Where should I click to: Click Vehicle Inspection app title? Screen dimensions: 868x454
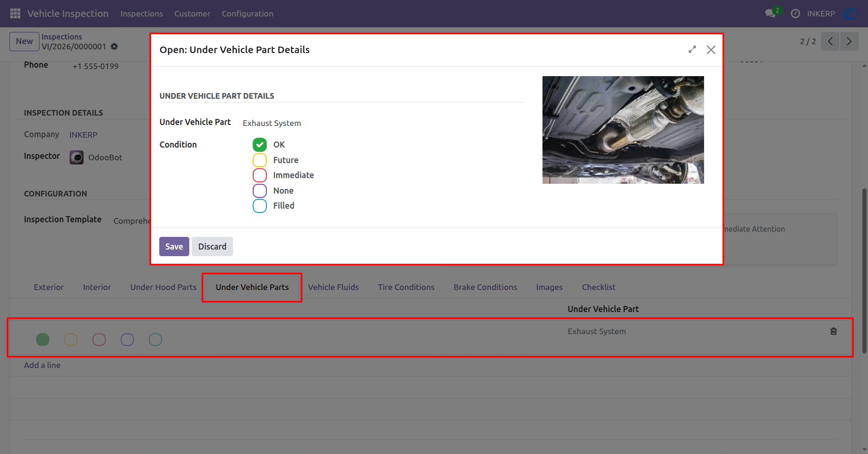[68, 14]
